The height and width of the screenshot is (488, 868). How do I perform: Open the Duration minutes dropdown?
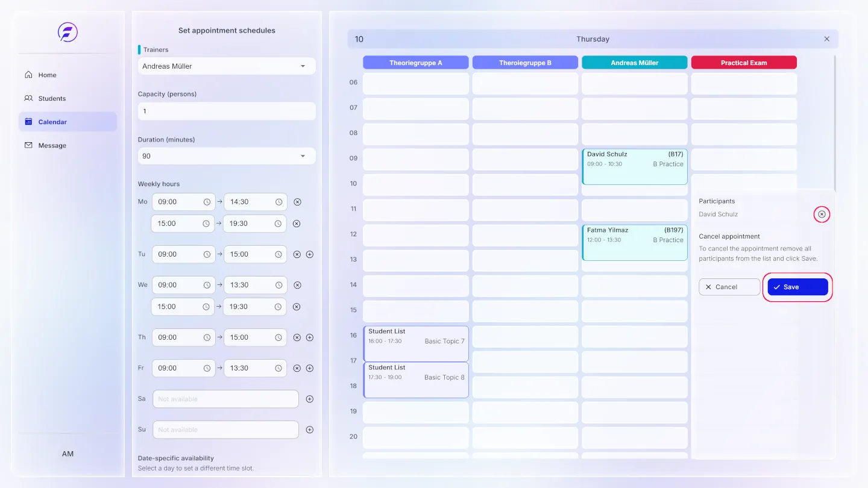(227, 156)
